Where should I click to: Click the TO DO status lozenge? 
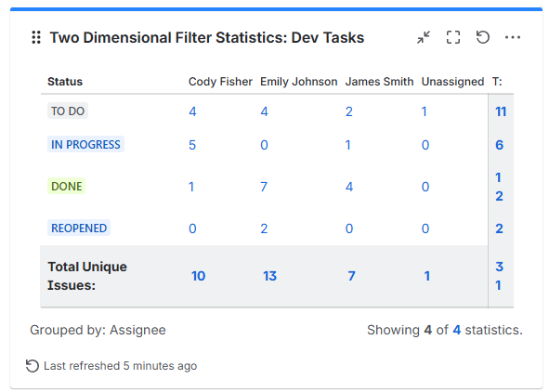[68, 111]
